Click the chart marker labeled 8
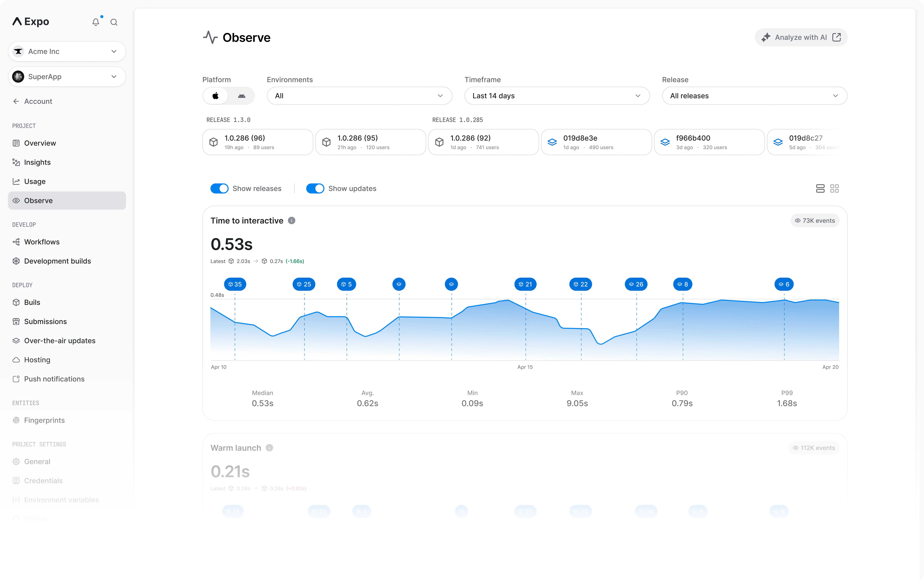This screenshot has height=581, width=924. click(x=683, y=284)
